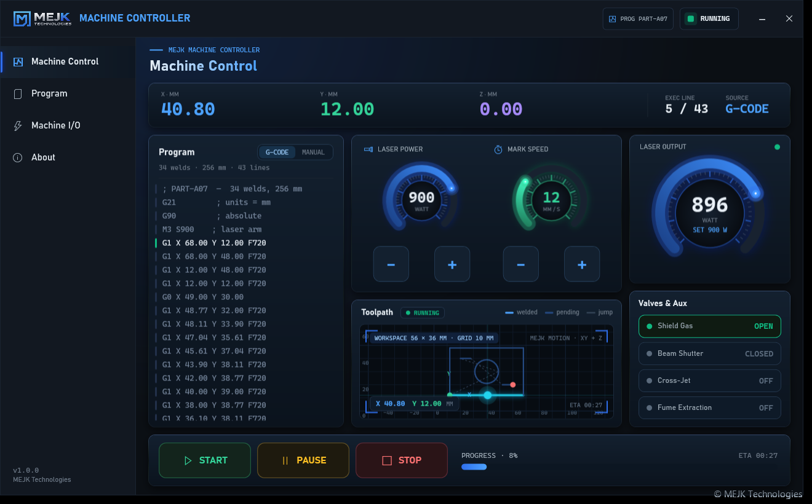Click the G-CODE source value
This screenshot has height=504, width=812.
pos(747,109)
